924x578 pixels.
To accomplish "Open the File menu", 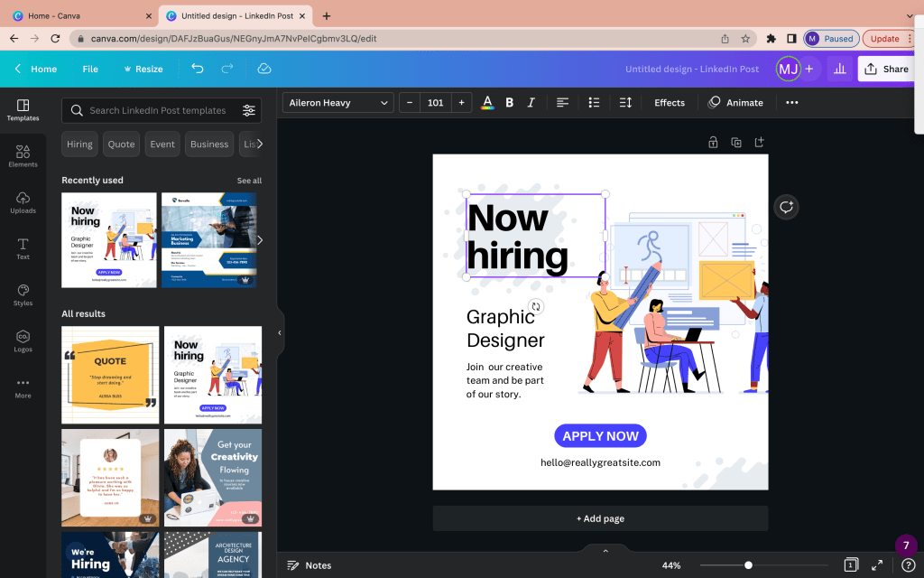I will tap(90, 69).
